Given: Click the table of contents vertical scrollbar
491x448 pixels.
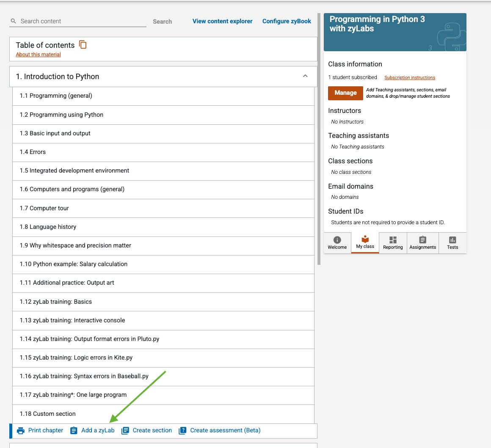Looking at the screenshot, I should 319,139.
